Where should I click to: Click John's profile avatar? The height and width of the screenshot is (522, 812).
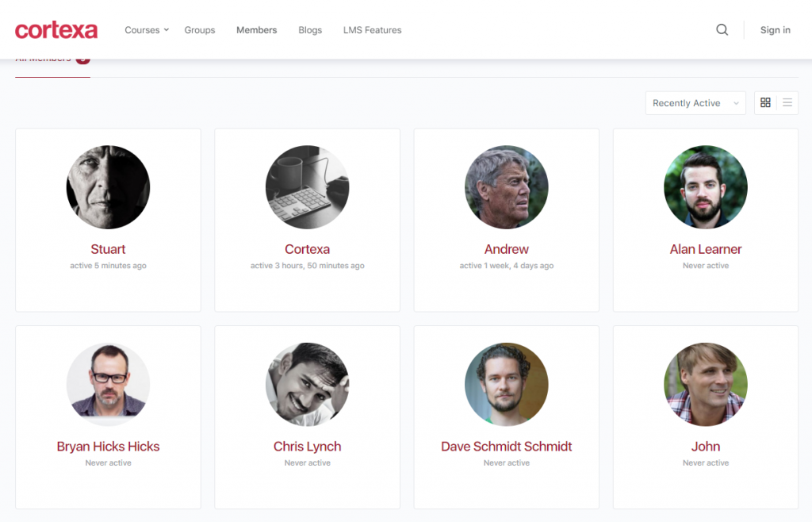click(706, 385)
